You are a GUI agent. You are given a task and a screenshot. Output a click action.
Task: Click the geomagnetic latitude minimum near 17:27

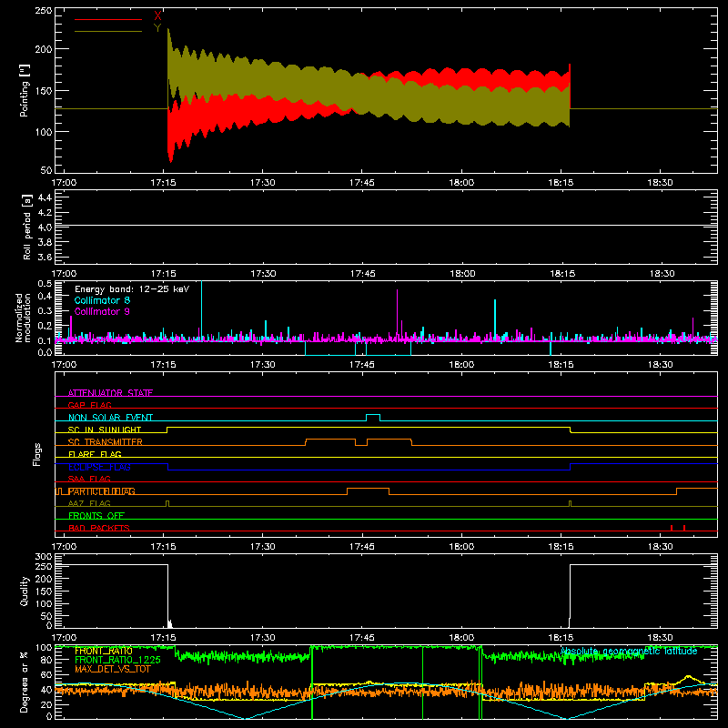pos(245,718)
